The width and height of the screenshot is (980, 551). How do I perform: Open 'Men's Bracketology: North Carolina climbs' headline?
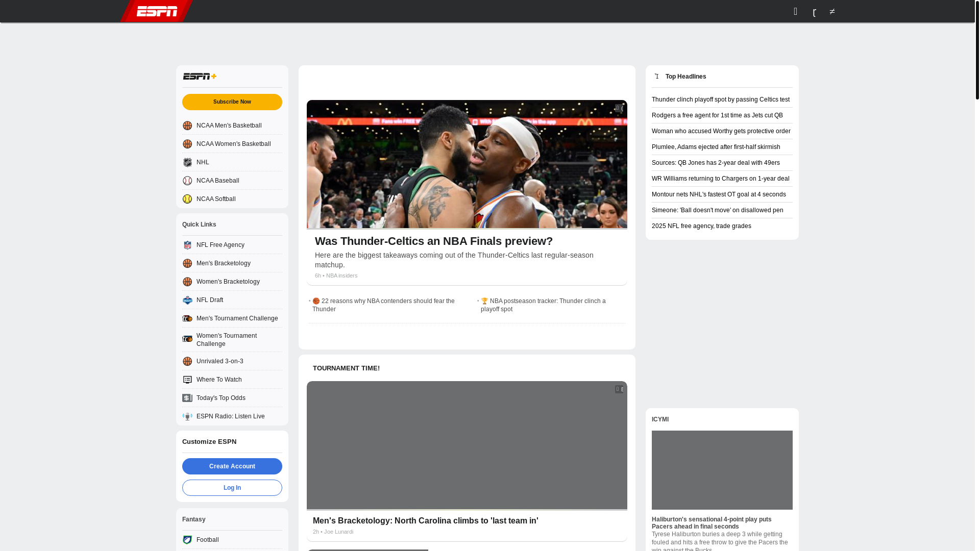coord(426,521)
